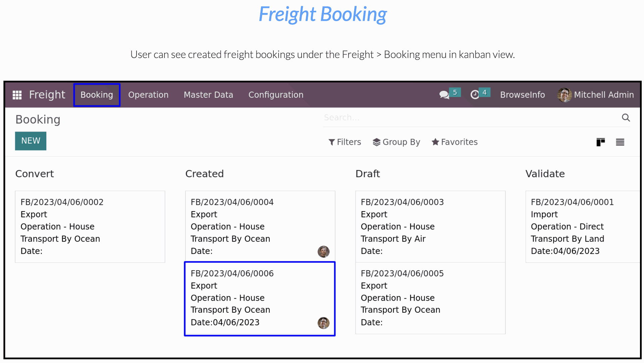
Task: Open the Configuration menu
Action: (x=276, y=95)
